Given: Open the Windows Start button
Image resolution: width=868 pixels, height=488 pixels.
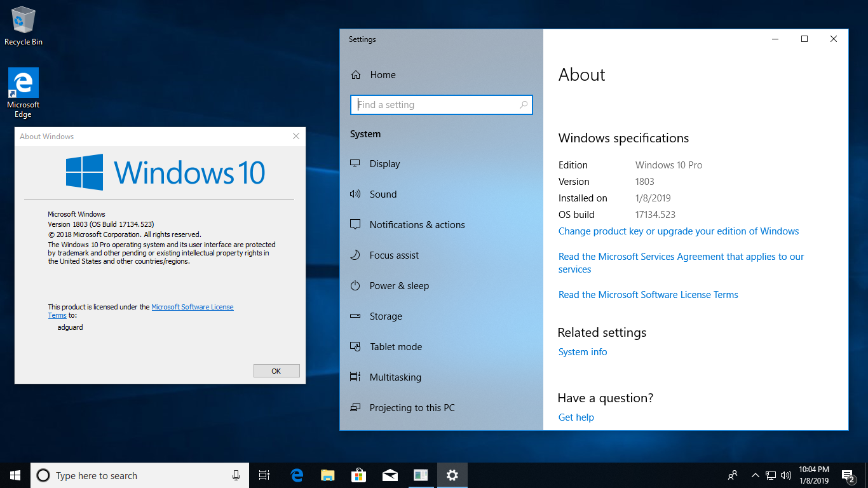Looking at the screenshot, I should [15, 475].
